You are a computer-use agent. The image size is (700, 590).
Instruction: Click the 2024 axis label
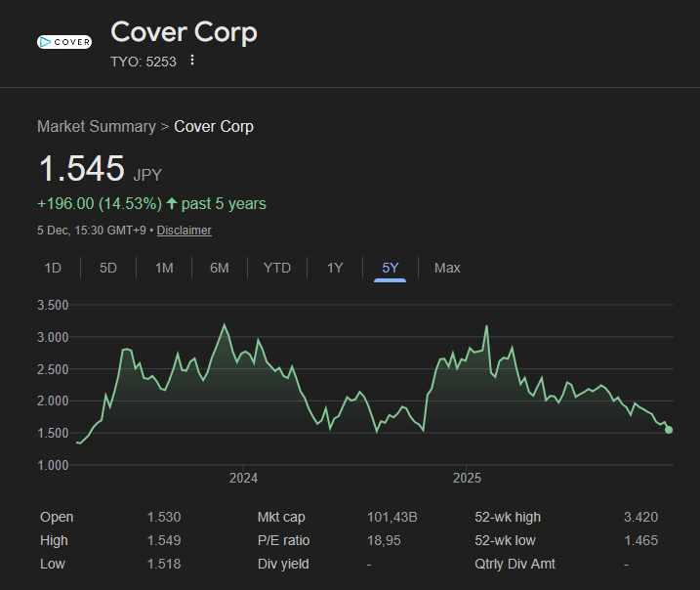(243, 478)
